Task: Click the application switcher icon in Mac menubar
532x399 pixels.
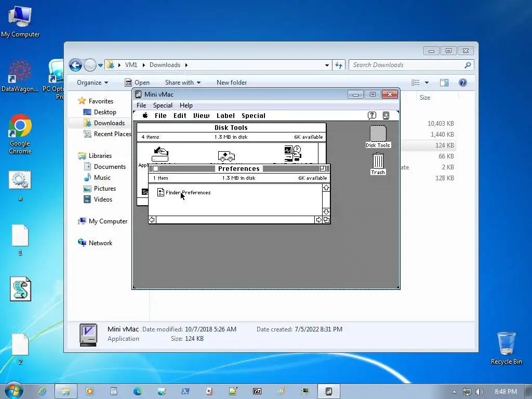Action: [x=386, y=115]
